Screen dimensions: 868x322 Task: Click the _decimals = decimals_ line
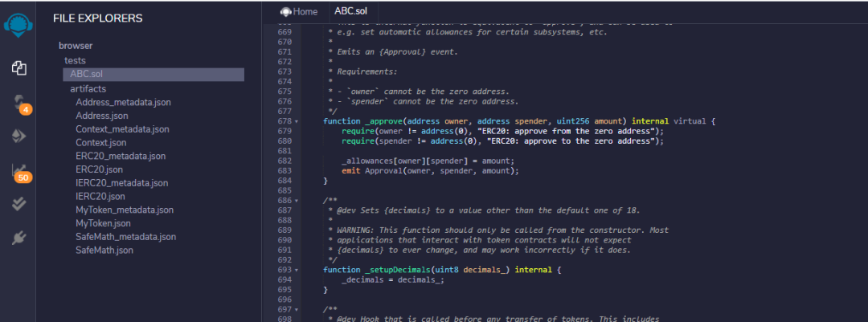pyautogui.click(x=393, y=280)
